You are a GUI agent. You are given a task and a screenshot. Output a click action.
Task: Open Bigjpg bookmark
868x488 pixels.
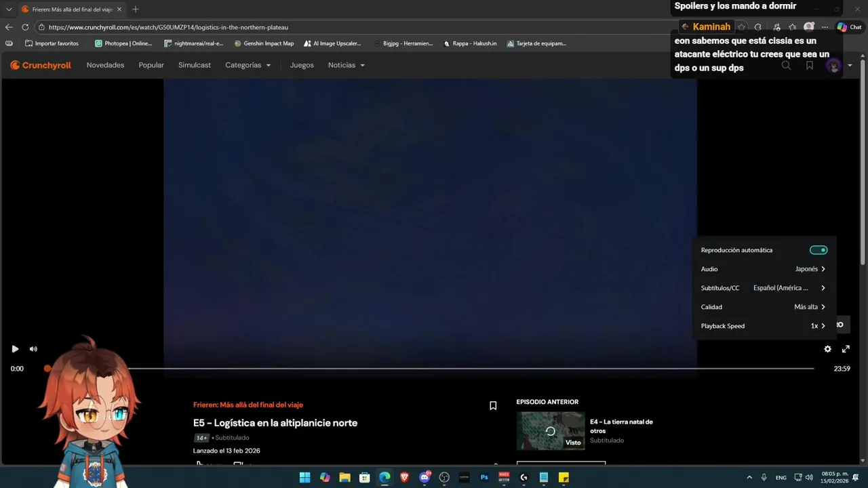point(403,43)
